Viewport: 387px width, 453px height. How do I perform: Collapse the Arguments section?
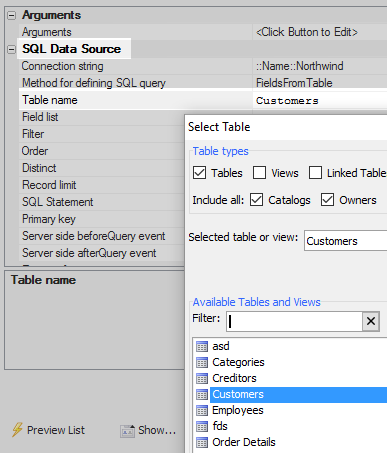coord(11,15)
